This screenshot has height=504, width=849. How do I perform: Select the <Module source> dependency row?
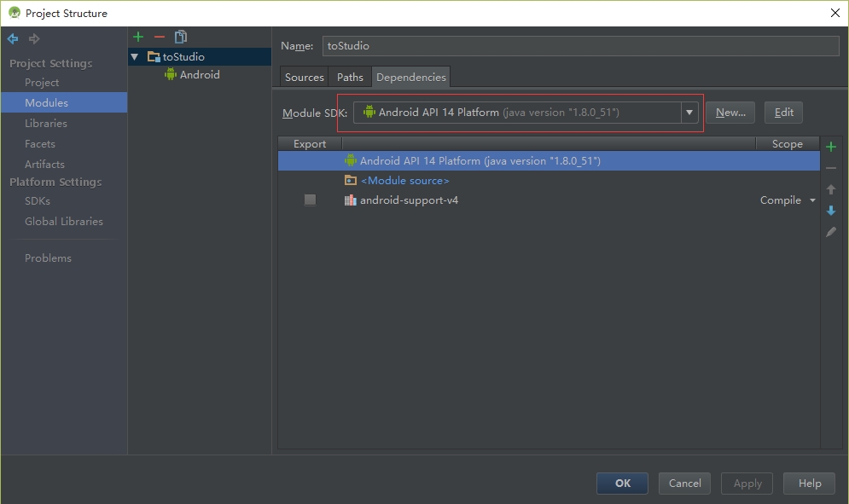[549, 180]
